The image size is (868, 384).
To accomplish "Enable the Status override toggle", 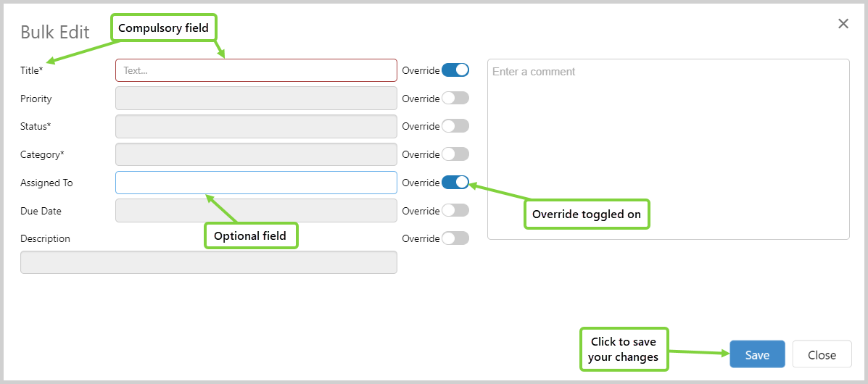I will click(x=455, y=126).
